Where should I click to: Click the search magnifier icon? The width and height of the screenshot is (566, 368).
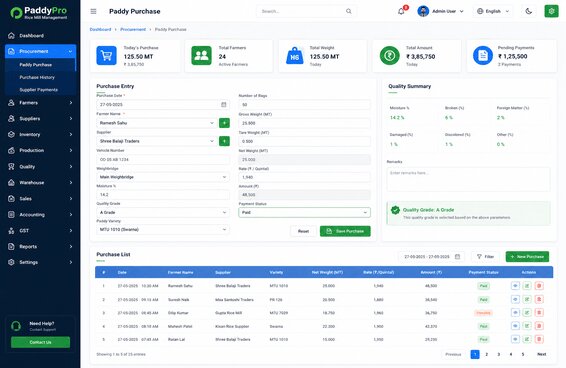349,11
